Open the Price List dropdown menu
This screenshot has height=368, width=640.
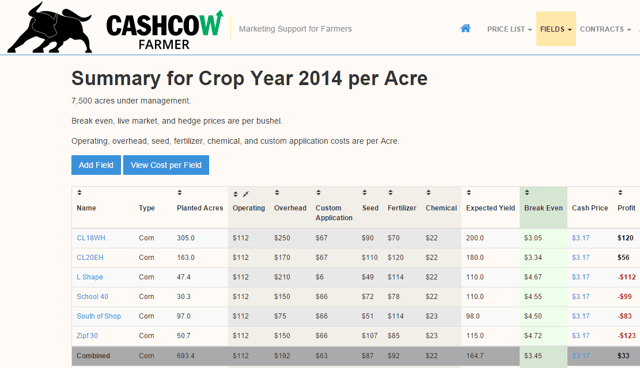click(509, 29)
